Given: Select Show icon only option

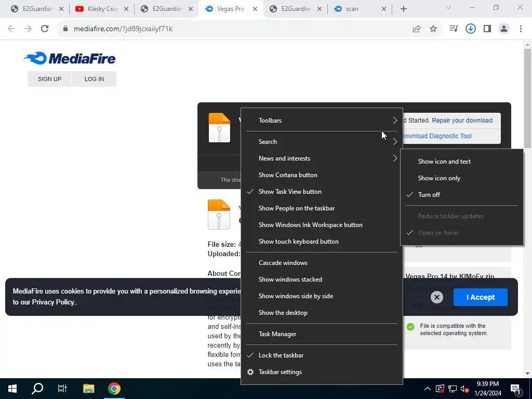Looking at the screenshot, I should coord(462,178).
